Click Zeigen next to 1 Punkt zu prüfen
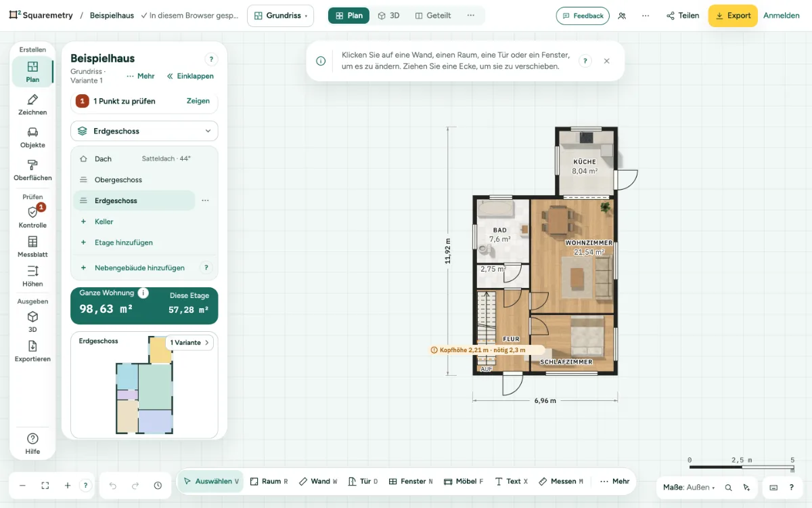Screen dimensions: 812x508 pos(198,101)
